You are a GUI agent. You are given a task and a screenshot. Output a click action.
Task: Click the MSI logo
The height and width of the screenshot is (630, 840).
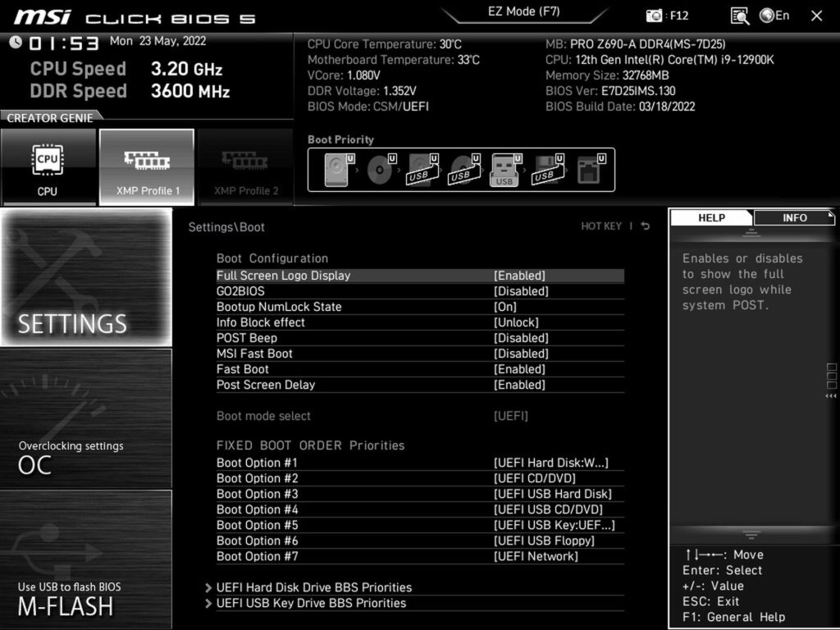[42, 17]
